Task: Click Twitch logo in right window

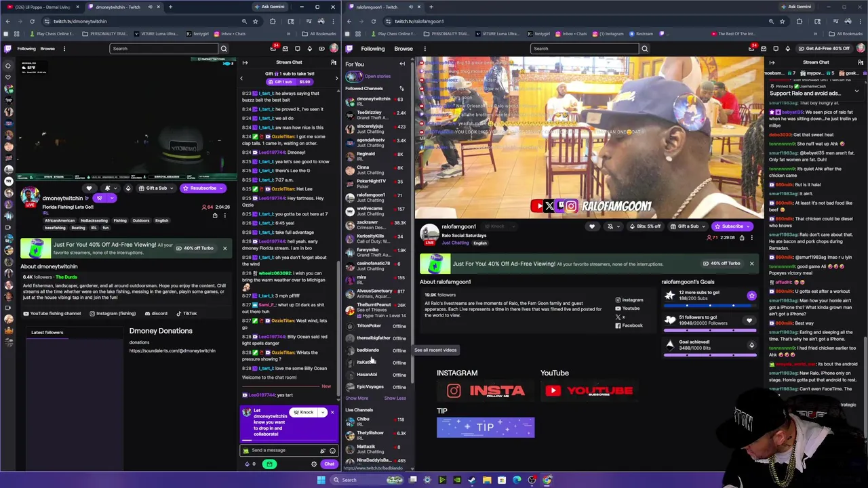Action: pos(349,49)
